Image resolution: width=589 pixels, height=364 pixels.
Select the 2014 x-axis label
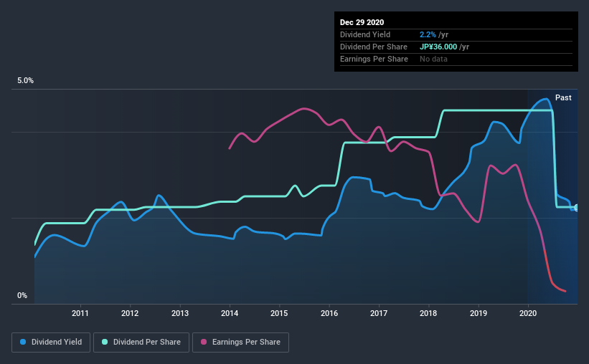point(230,313)
